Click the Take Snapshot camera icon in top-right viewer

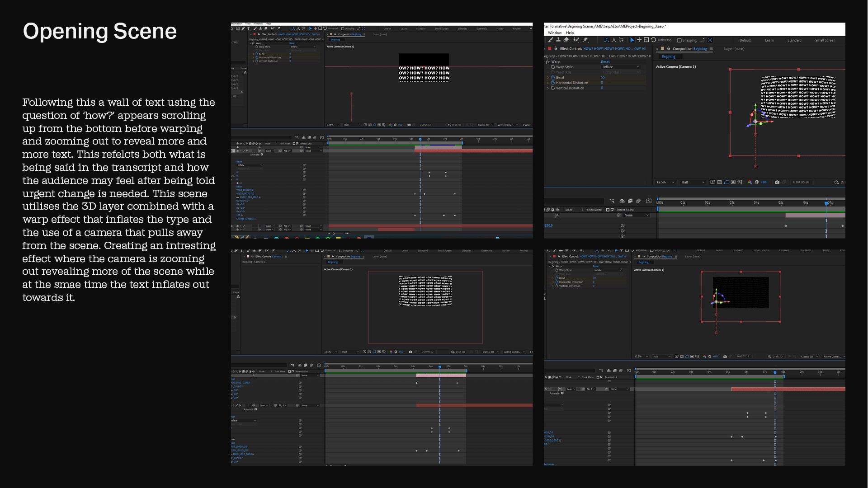[x=777, y=182]
